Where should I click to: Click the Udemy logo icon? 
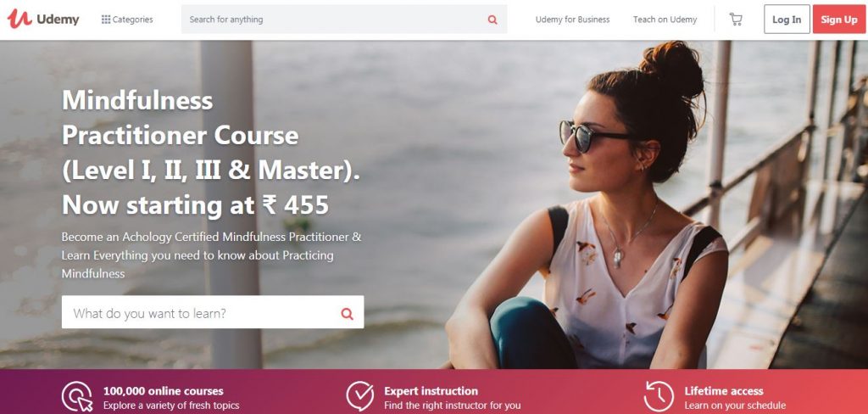click(x=19, y=19)
